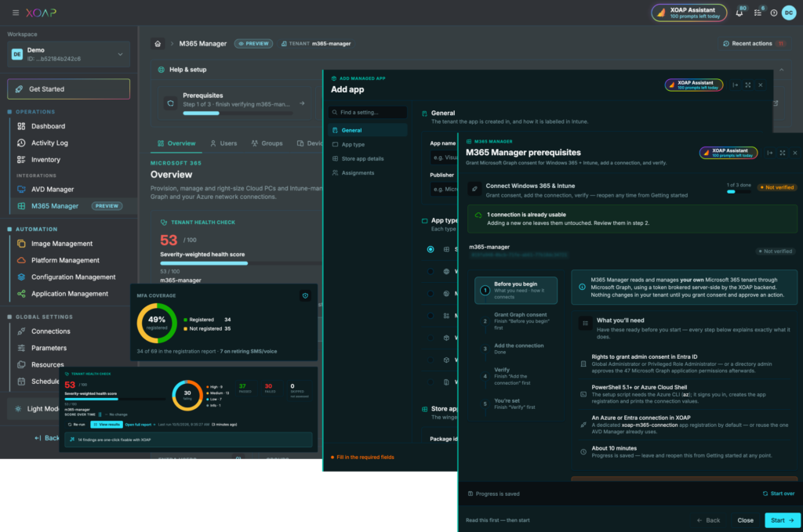Open App type settings section
Image resolution: width=803 pixels, height=532 pixels.
[368, 145]
